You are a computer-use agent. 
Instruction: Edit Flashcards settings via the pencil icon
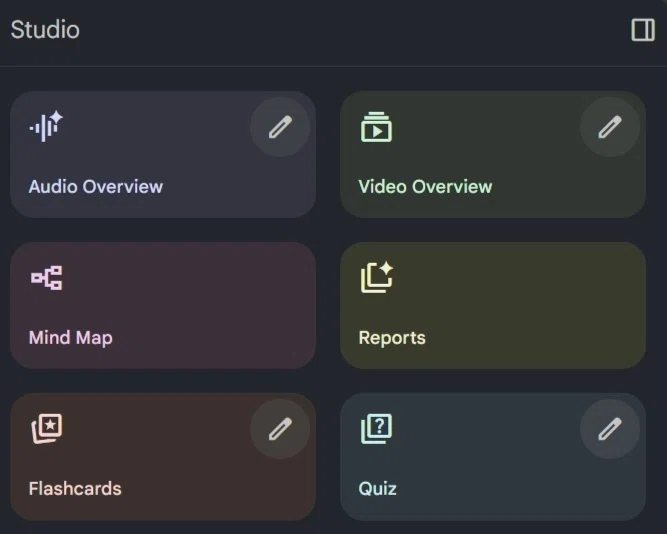click(x=280, y=429)
